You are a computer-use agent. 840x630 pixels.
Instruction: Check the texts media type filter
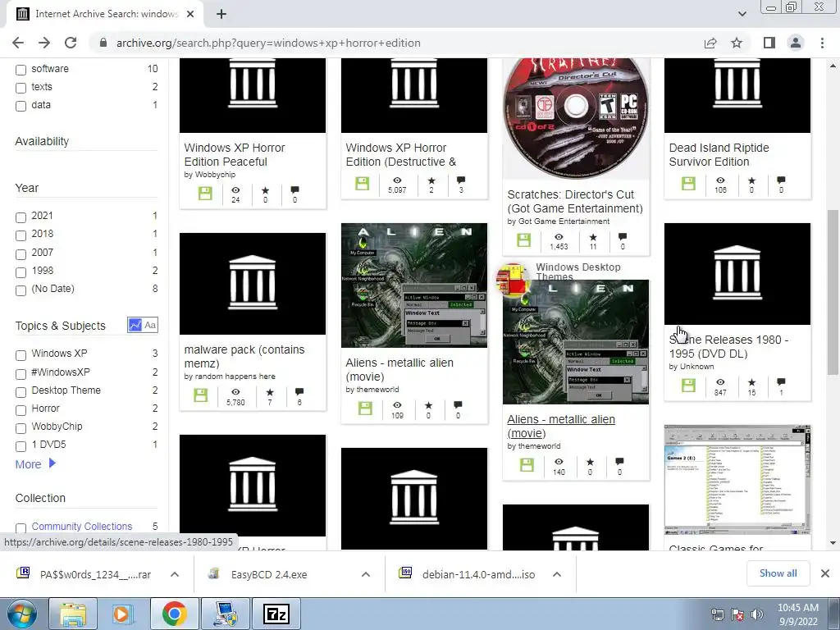pos(21,88)
